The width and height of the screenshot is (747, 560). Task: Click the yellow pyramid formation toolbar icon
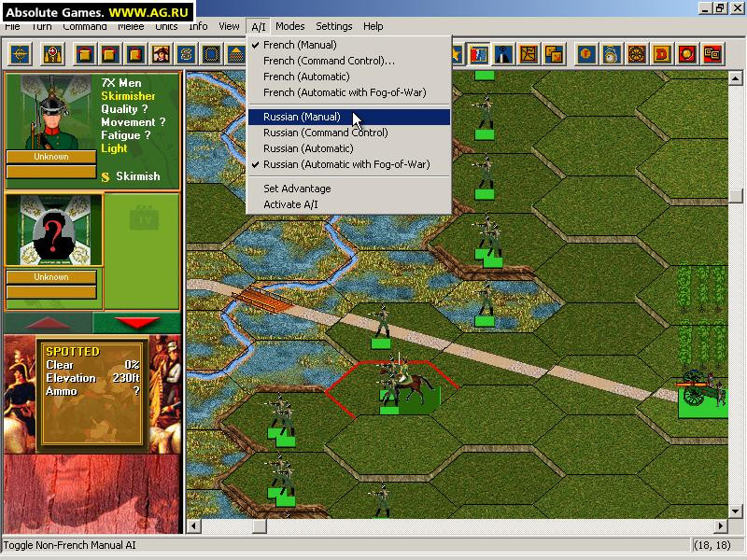237,54
